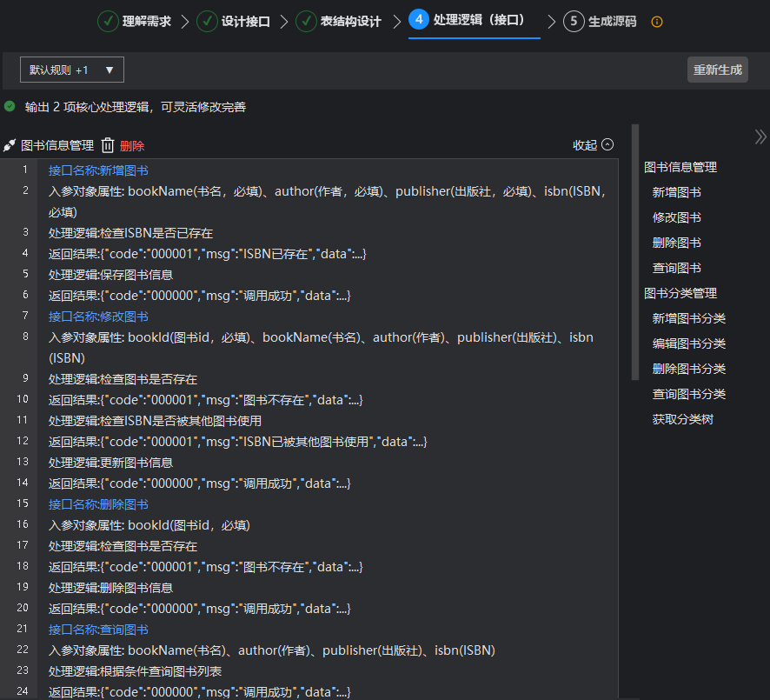Click line 7 接口名称:修改图书 in editor
770x700 pixels.
click(98, 316)
